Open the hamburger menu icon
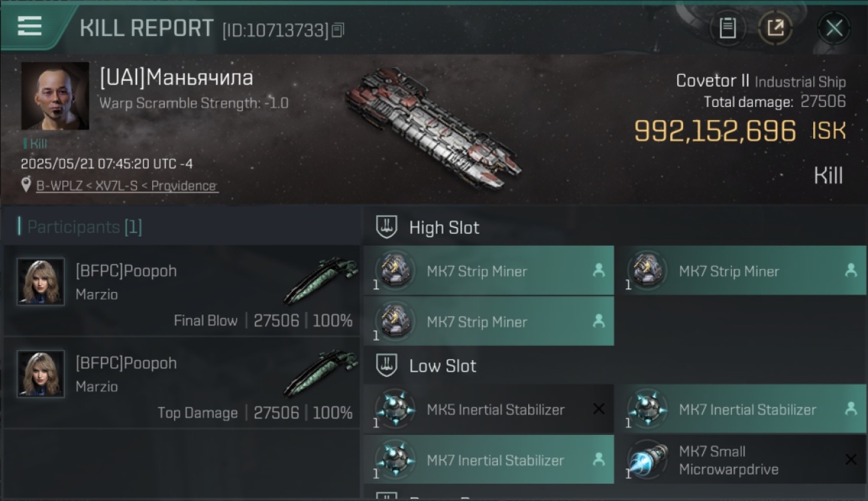Viewport: 868px width, 501px height. click(29, 26)
